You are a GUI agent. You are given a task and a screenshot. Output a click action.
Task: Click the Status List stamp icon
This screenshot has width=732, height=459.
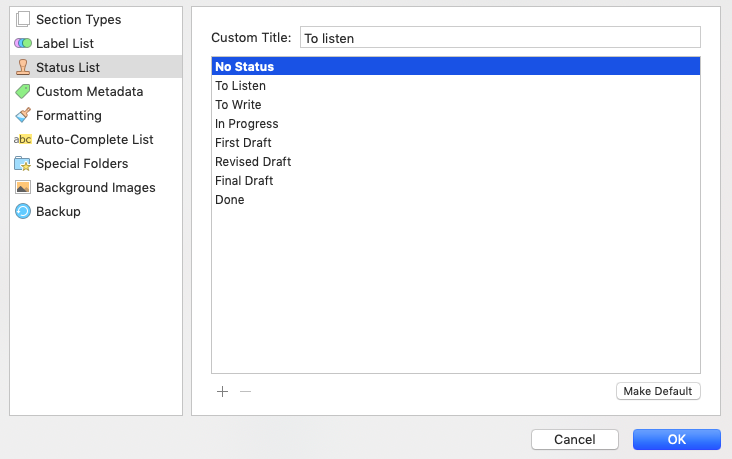click(22, 67)
